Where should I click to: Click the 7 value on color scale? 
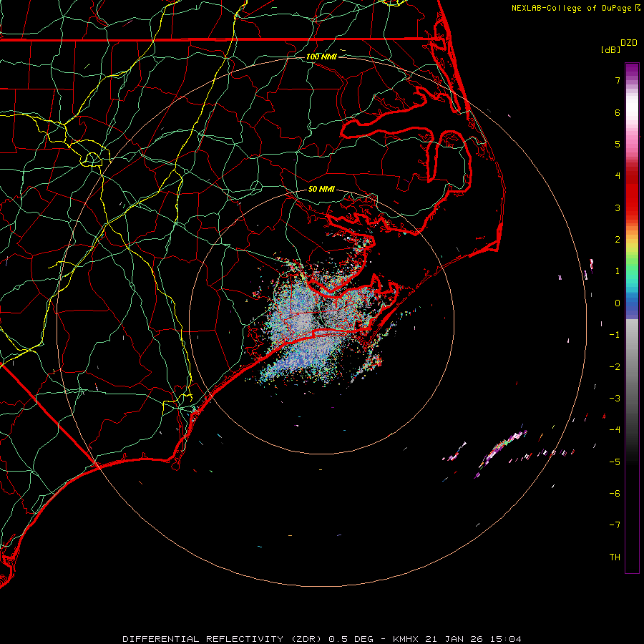[618, 80]
